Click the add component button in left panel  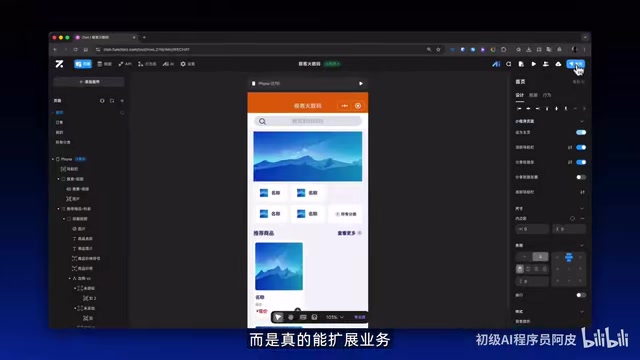89,82
